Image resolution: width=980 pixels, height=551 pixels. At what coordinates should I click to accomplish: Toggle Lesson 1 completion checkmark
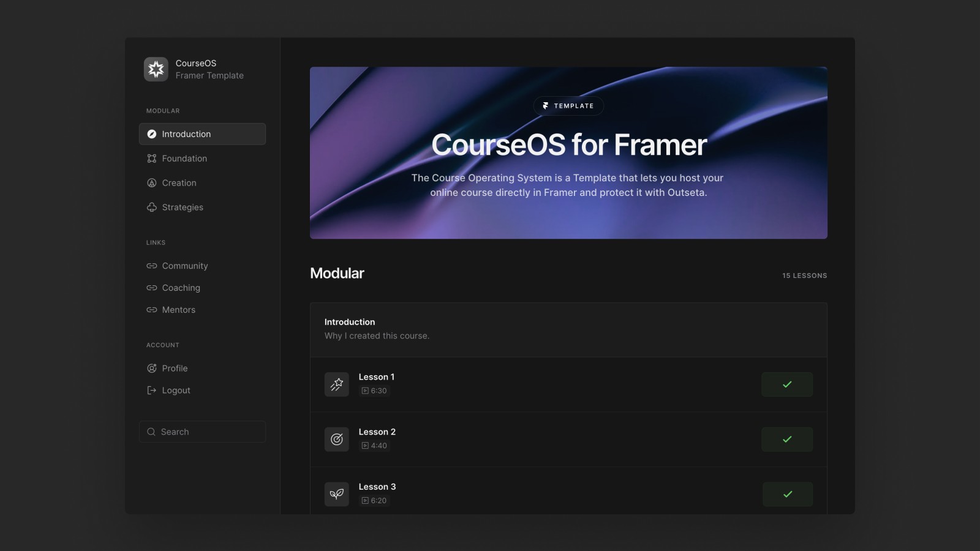coord(787,384)
